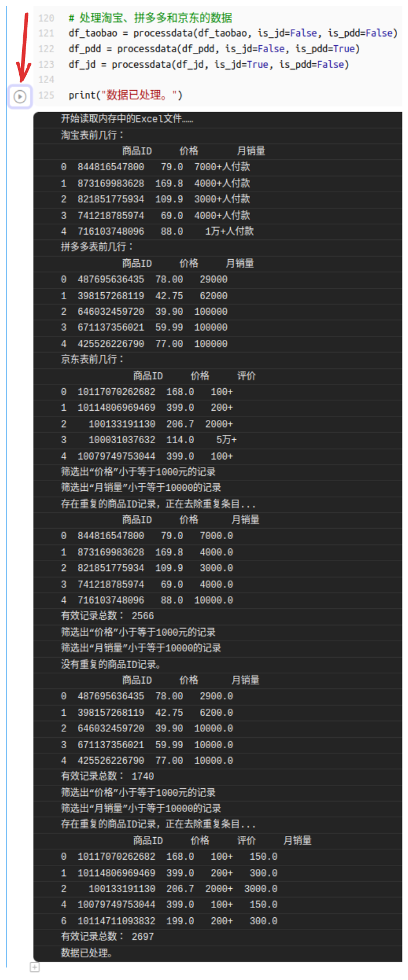Place cursor in the df_jd = processdata code line
Image resolution: width=408 pixels, height=980 pixels.
click(209, 64)
